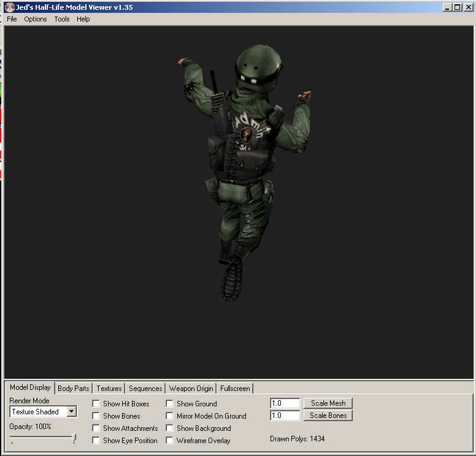Enable Wireframe Overlay checkbox
This screenshot has width=476, height=456.
[x=169, y=440]
